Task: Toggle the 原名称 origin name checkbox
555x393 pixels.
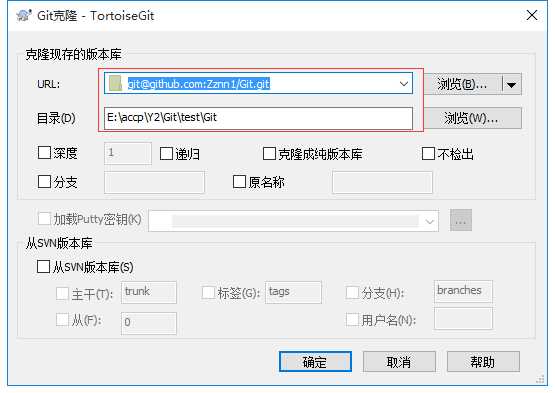Action: 239,182
